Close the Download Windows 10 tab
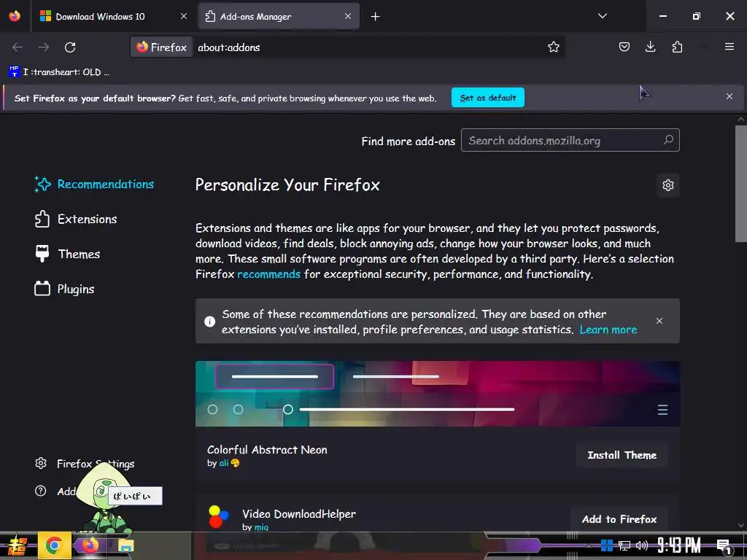The width and height of the screenshot is (747, 560). [183, 16]
